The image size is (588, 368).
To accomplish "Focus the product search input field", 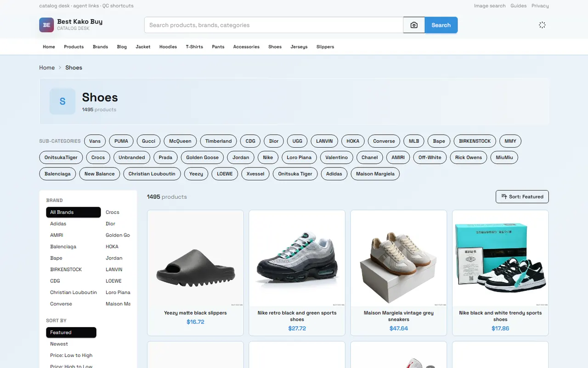I will click(x=274, y=25).
